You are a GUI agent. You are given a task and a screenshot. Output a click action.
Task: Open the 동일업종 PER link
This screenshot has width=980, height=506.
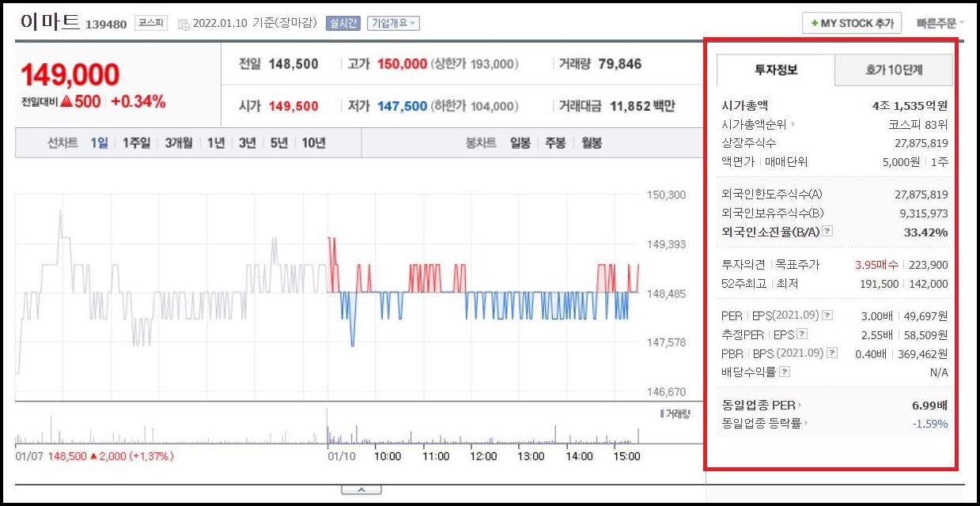[x=759, y=406]
